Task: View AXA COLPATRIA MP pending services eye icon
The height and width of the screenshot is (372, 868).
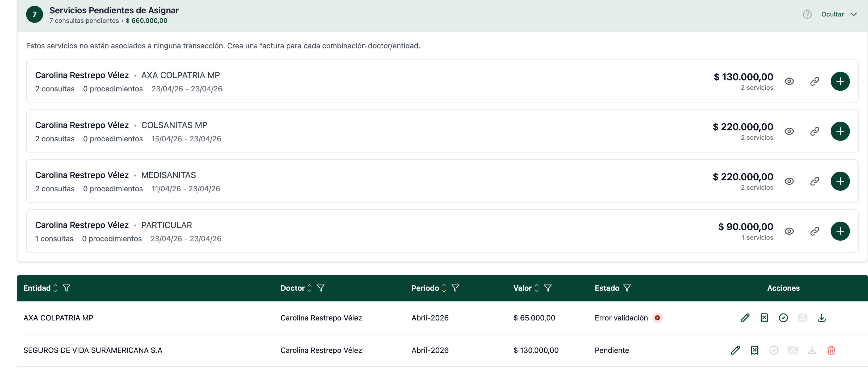Action: (x=789, y=82)
